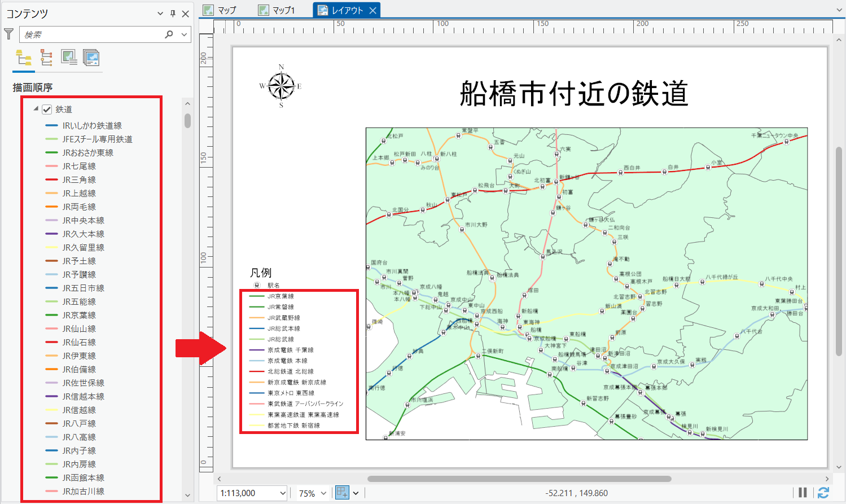The image size is (846, 504).
Task: Toggle the snapping grid button in status bar
Action: click(x=342, y=493)
